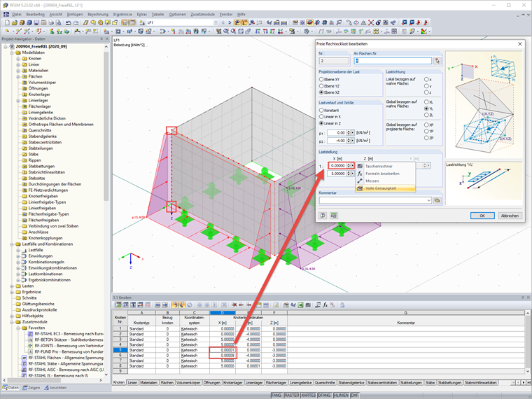Choose global load direction 'ZL' radio button
This screenshot has height=399, width=532.
pos(426,115)
